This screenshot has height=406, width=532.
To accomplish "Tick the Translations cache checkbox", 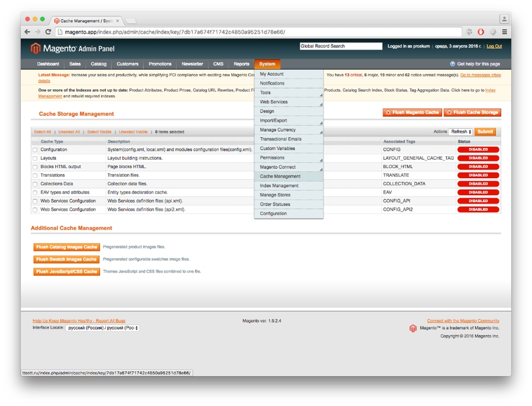I will tap(35, 176).
